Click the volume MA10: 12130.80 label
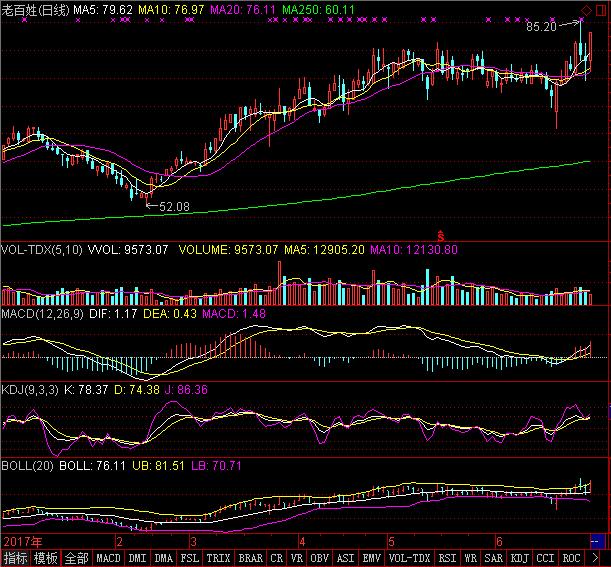The image size is (611, 567). [x=414, y=250]
